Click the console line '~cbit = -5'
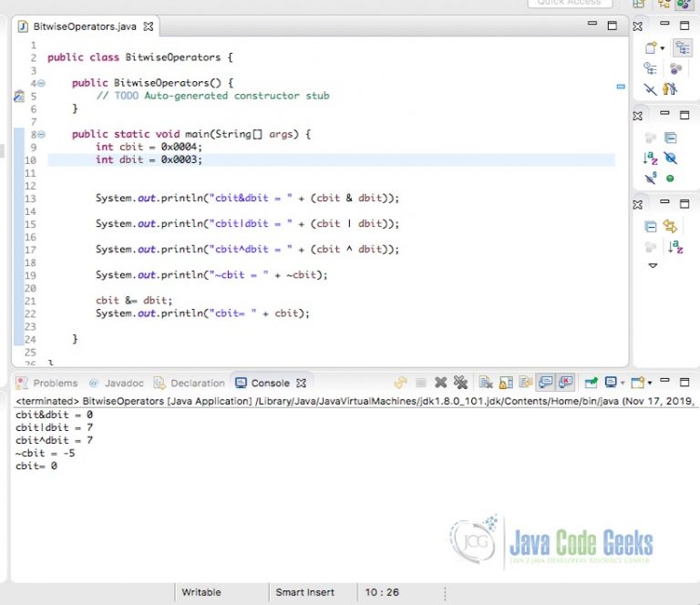Screen dimensions: 700x605 [x=45, y=454]
